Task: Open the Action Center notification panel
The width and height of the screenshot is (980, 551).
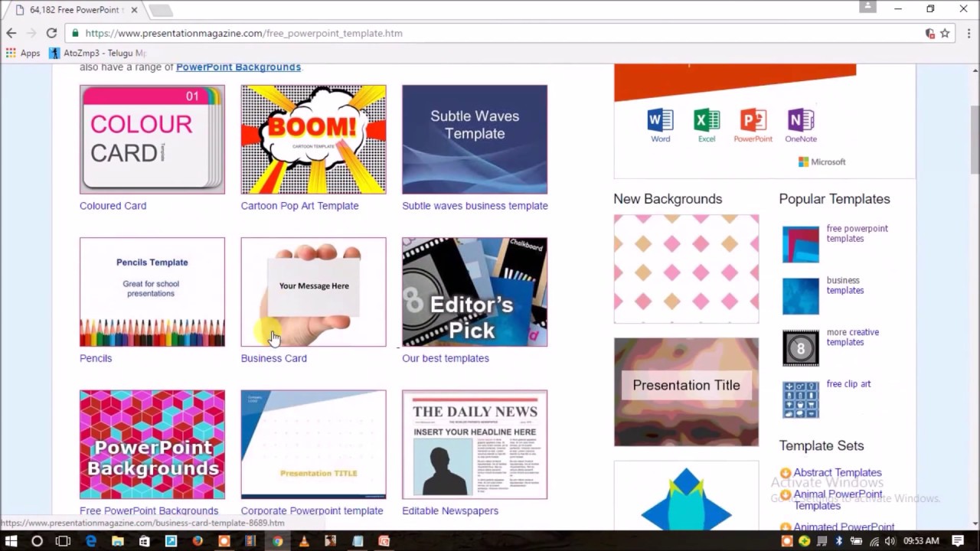Action: click(x=957, y=540)
